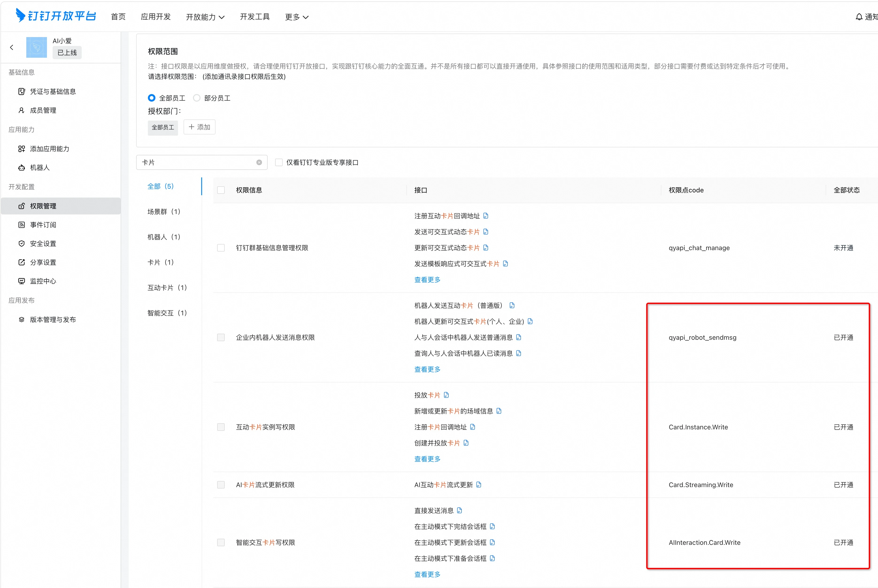
Task: Click the AI小爱 app avatar thumbnail
Action: 36,47
